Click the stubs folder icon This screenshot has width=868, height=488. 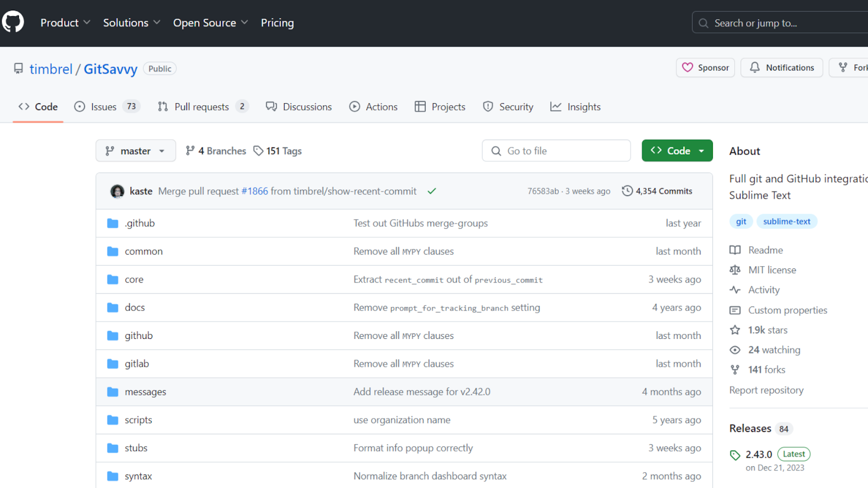pyautogui.click(x=113, y=448)
